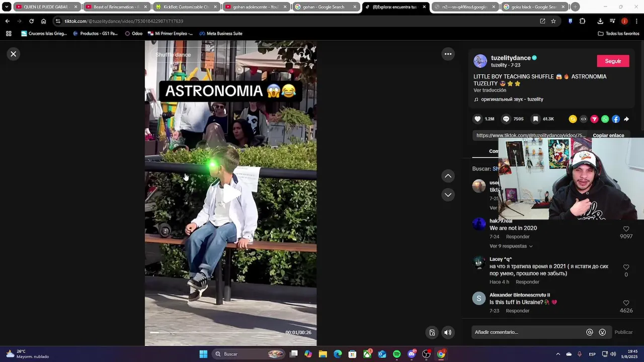Open a new browser tab with plus
Screen dimensions: 644x362
pyautogui.click(x=575, y=7)
